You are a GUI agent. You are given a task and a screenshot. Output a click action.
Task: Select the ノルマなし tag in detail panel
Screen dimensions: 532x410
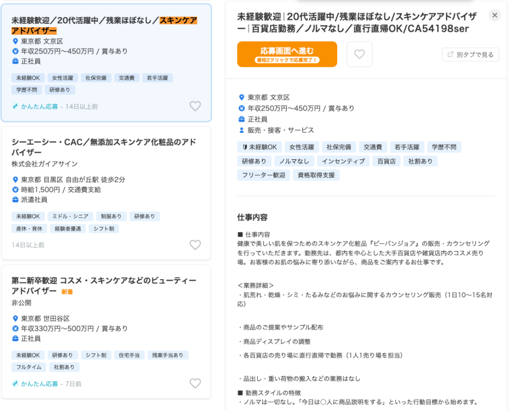294,161
